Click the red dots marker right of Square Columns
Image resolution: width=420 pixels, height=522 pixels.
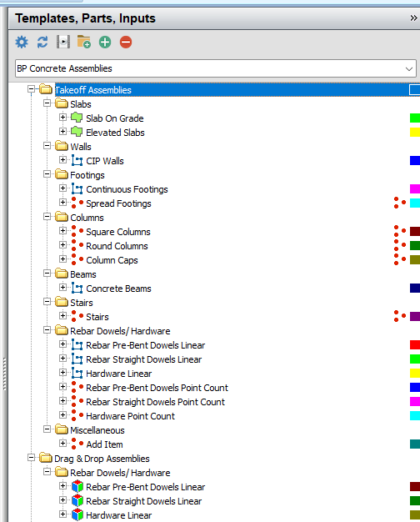(400, 231)
